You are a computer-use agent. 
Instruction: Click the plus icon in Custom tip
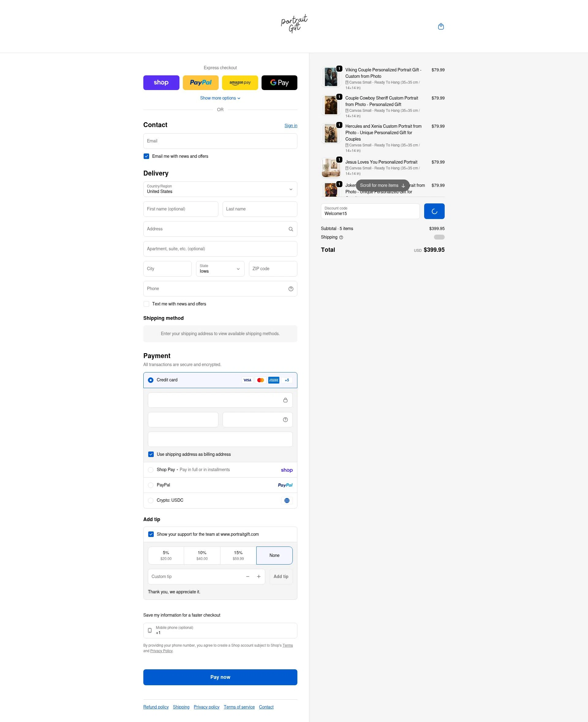[258, 577]
